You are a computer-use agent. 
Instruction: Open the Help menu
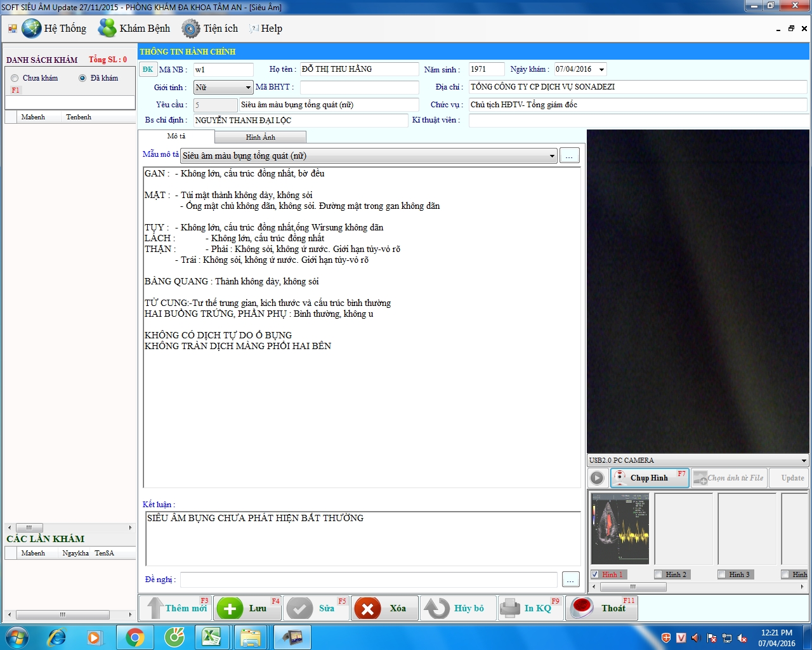pyautogui.click(x=266, y=29)
